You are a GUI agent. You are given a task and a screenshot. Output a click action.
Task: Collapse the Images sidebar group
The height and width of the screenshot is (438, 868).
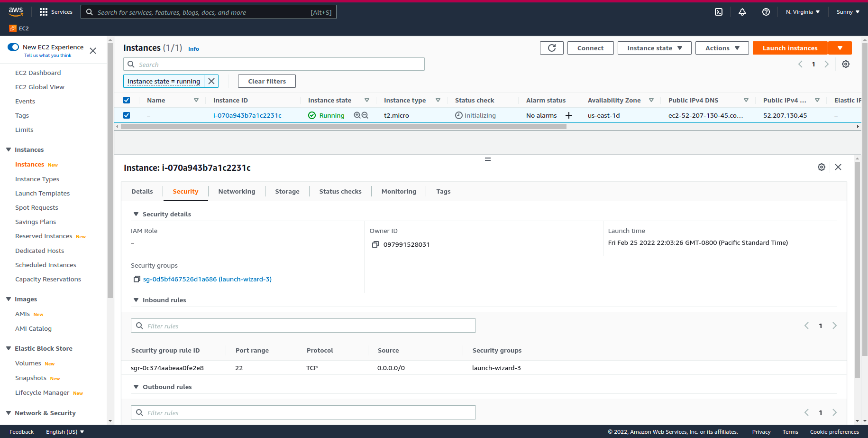pos(9,299)
